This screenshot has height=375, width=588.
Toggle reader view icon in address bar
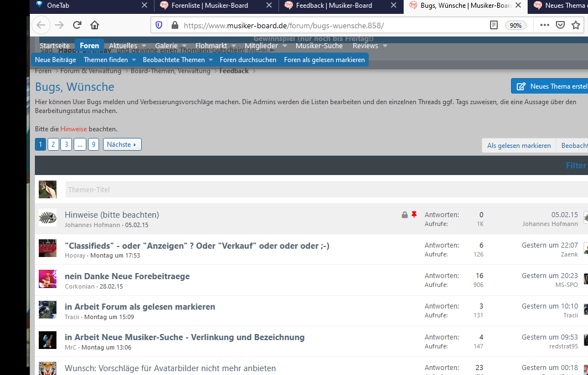tap(494, 25)
